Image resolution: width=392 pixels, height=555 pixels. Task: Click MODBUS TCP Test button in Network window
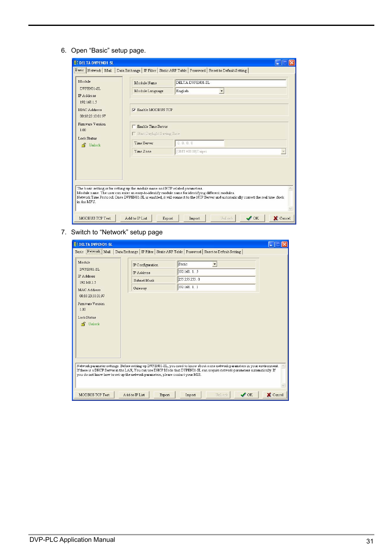tap(94, 395)
